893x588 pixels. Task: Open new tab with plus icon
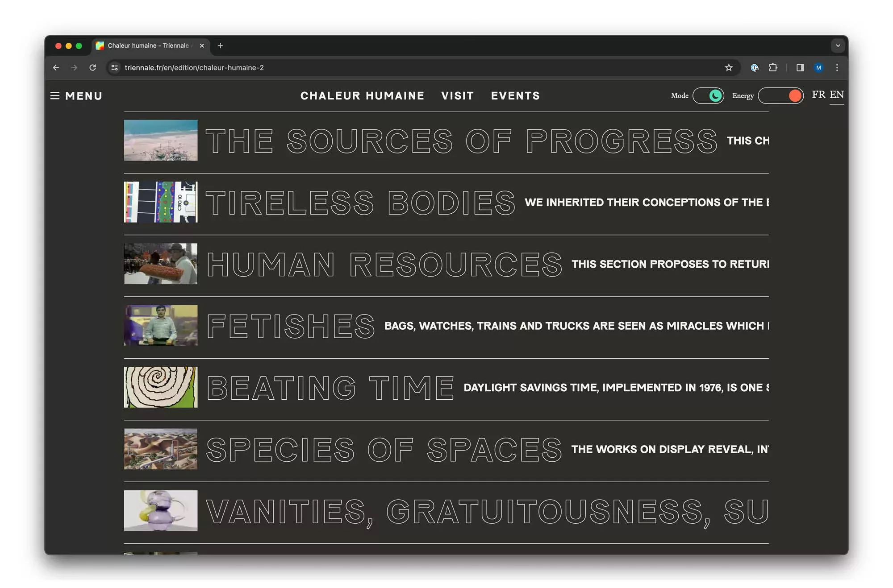point(220,46)
